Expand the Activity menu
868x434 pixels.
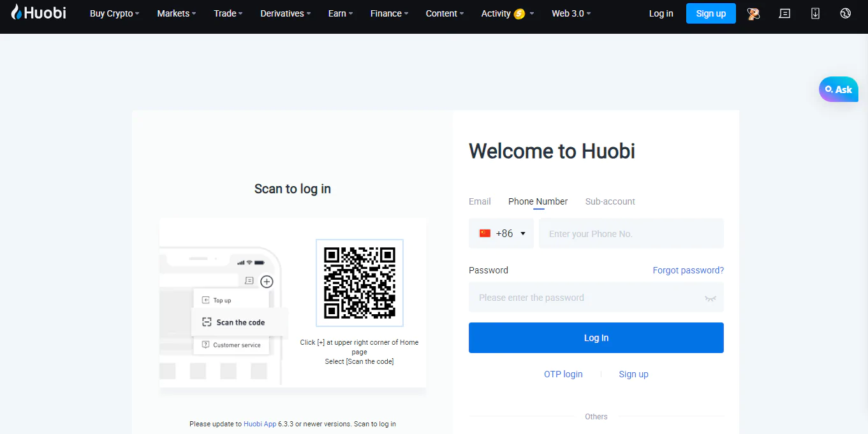click(508, 13)
